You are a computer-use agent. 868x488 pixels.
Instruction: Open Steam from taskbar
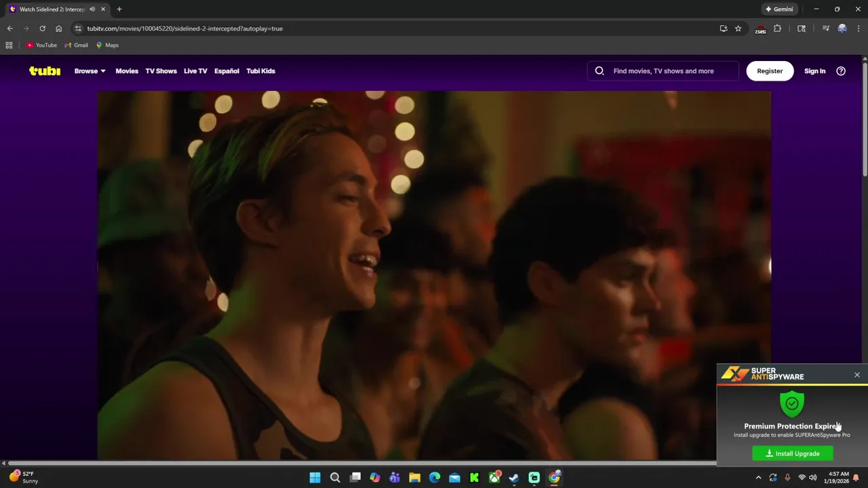pos(514,478)
